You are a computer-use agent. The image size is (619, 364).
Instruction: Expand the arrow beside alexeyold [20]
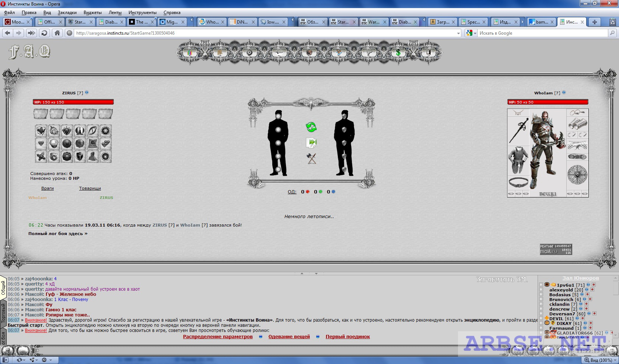[541, 290]
